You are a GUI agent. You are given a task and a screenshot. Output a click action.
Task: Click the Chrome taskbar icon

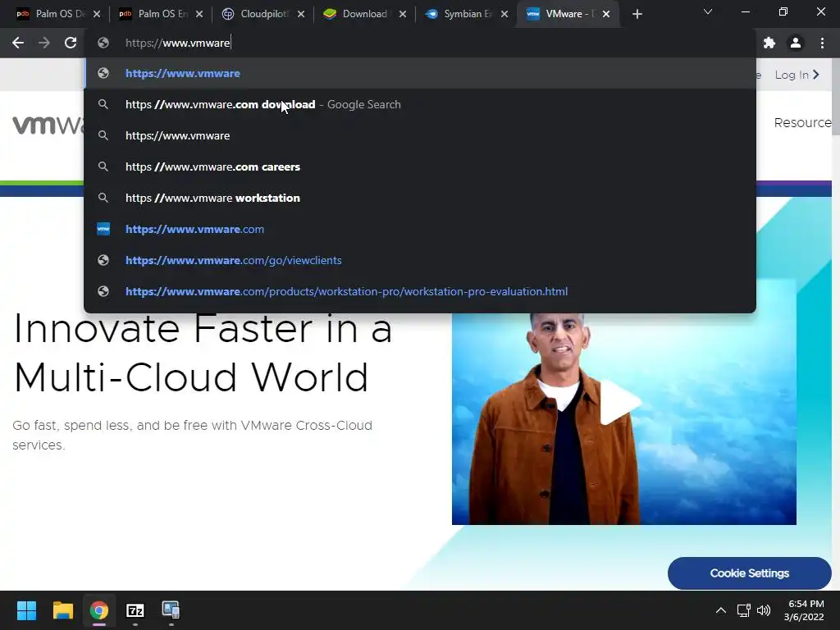click(x=98, y=610)
